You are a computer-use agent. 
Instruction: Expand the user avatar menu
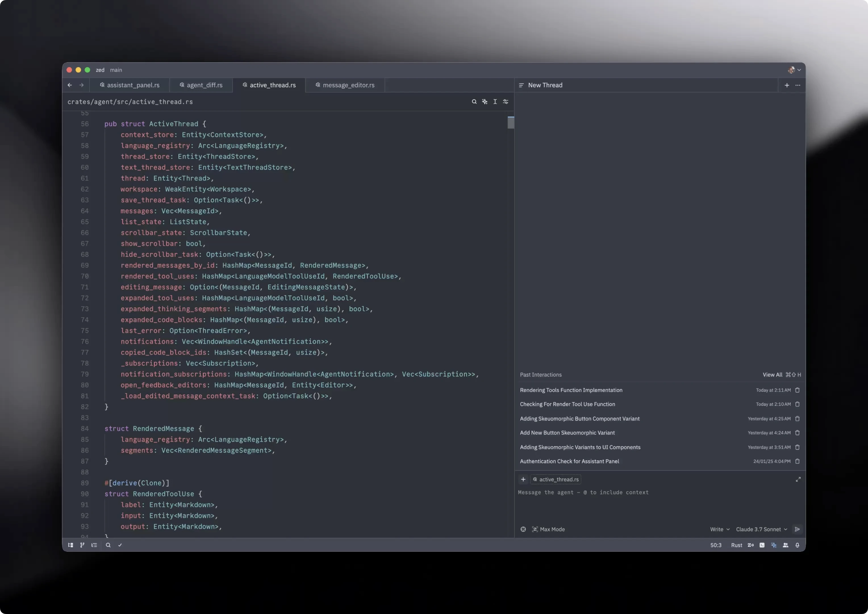pos(794,70)
